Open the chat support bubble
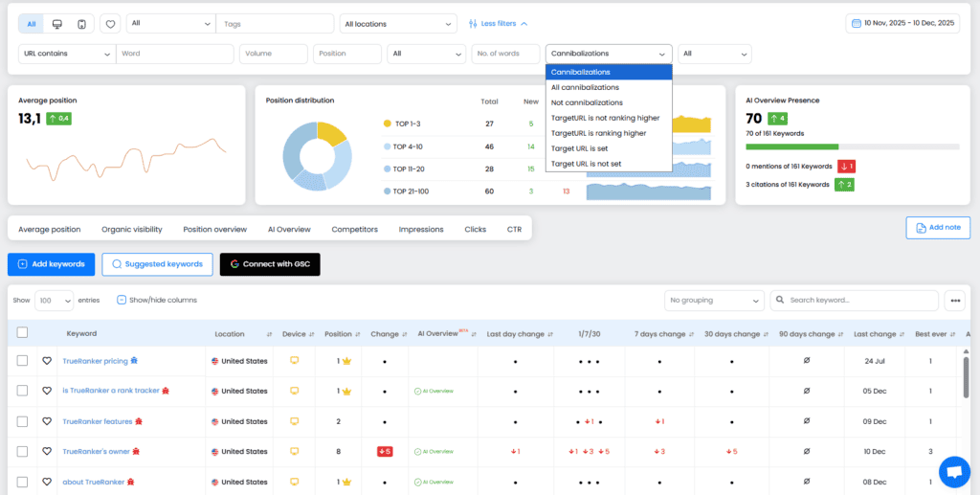The width and height of the screenshot is (980, 495). tap(953, 471)
